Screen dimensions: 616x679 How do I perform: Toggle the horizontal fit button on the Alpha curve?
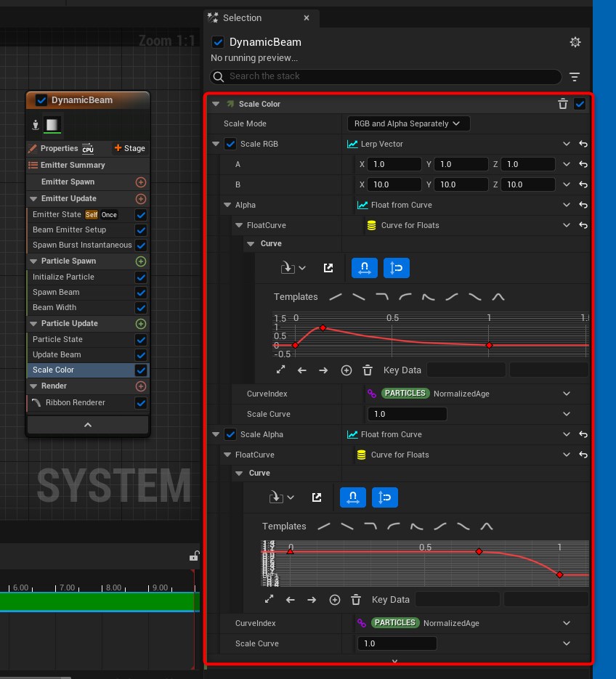pyautogui.click(x=365, y=268)
